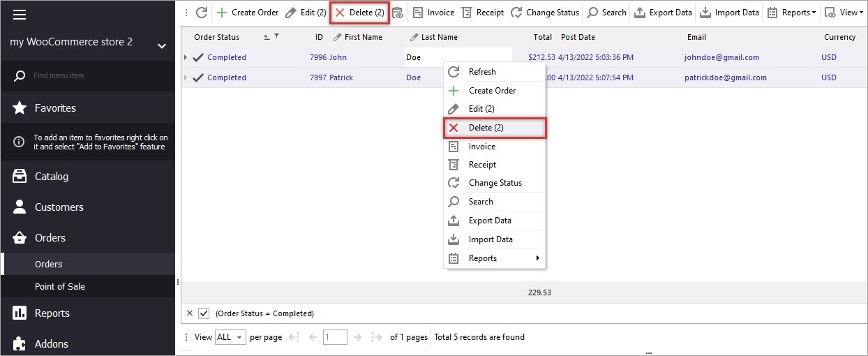868x356 pixels.
Task: Click the Find menu item search field
Action: click(x=91, y=75)
